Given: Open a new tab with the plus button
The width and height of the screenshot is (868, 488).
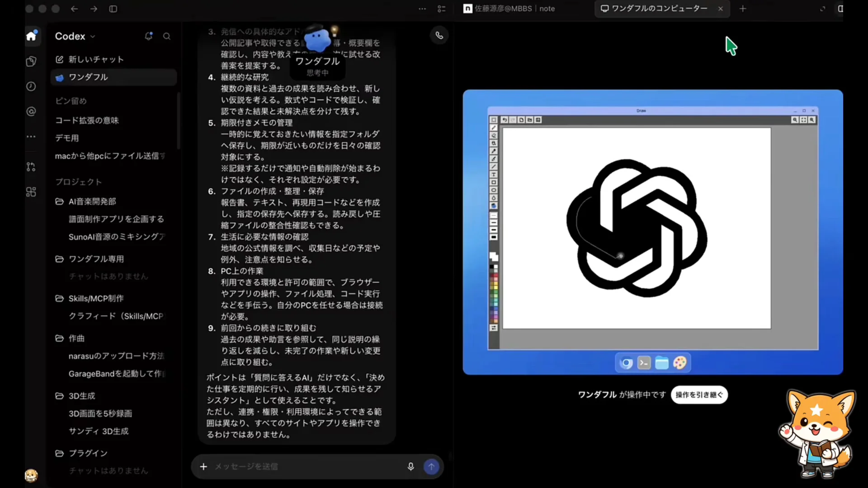Looking at the screenshot, I should [743, 9].
